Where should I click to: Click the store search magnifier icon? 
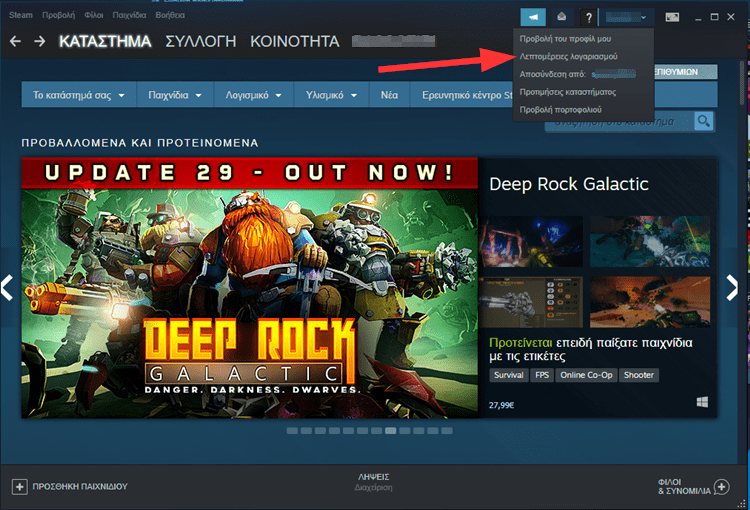(x=704, y=121)
